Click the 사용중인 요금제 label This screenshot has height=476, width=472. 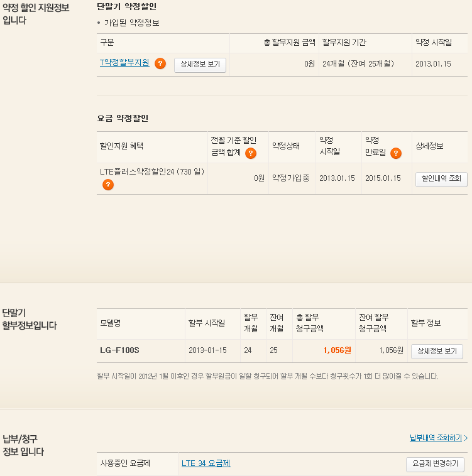pyautogui.click(x=125, y=463)
